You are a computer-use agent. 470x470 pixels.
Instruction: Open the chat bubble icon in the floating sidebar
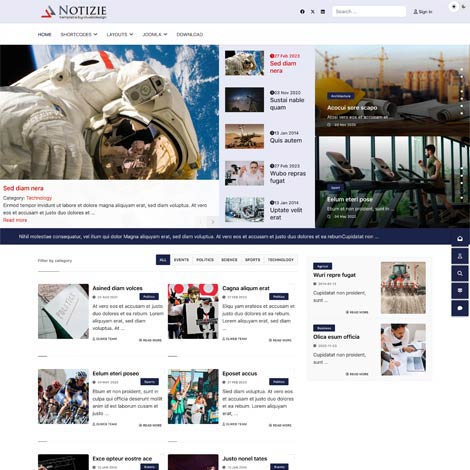[460, 308]
